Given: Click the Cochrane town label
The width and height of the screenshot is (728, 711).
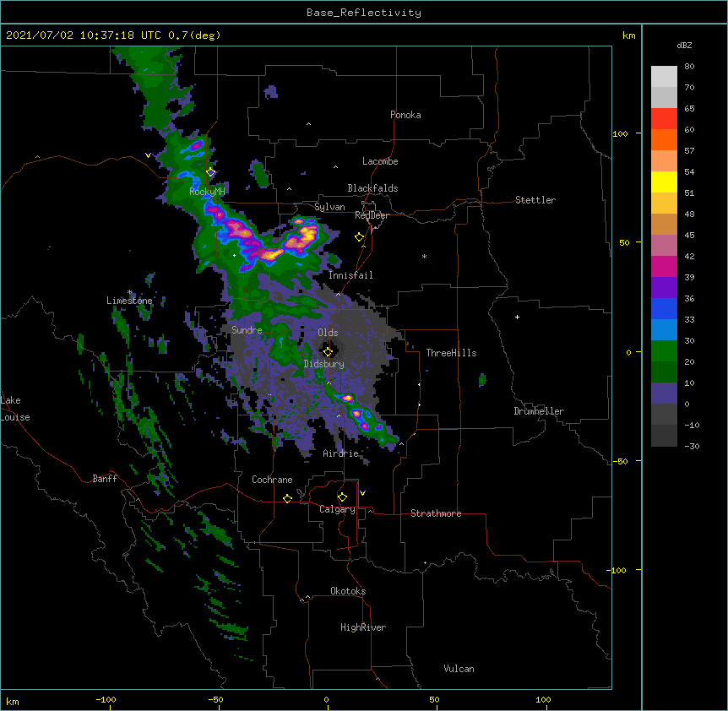Looking at the screenshot, I should (272, 480).
